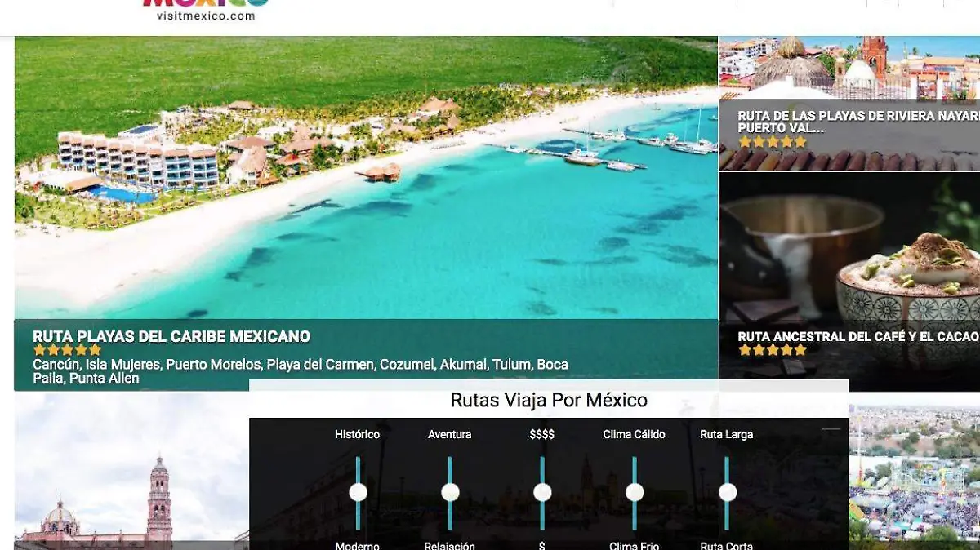Open Ruta Playas del Caribe Mexicano title
The image size is (980, 550).
(171, 336)
